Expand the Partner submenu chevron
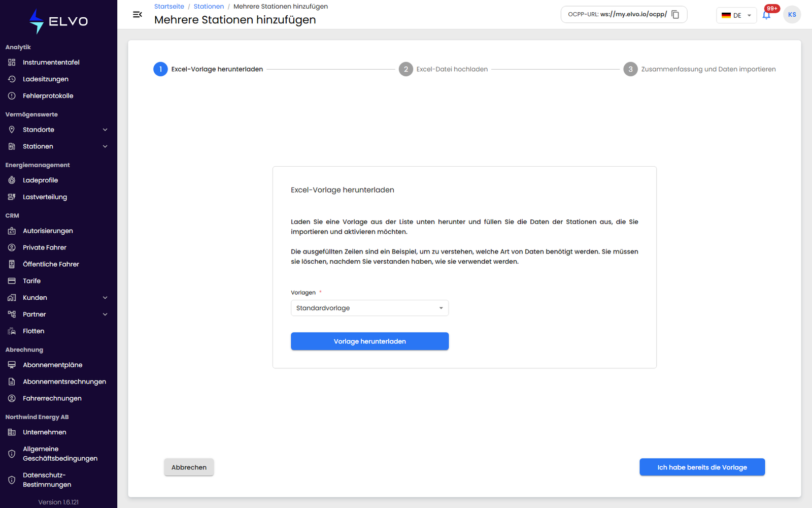Viewport: 812px width, 508px height. click(x=105, y=314)
